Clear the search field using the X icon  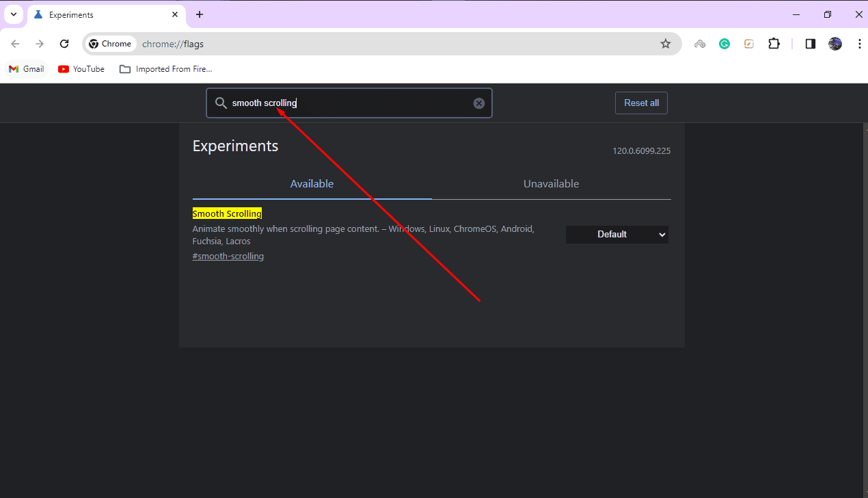point(478,103)
